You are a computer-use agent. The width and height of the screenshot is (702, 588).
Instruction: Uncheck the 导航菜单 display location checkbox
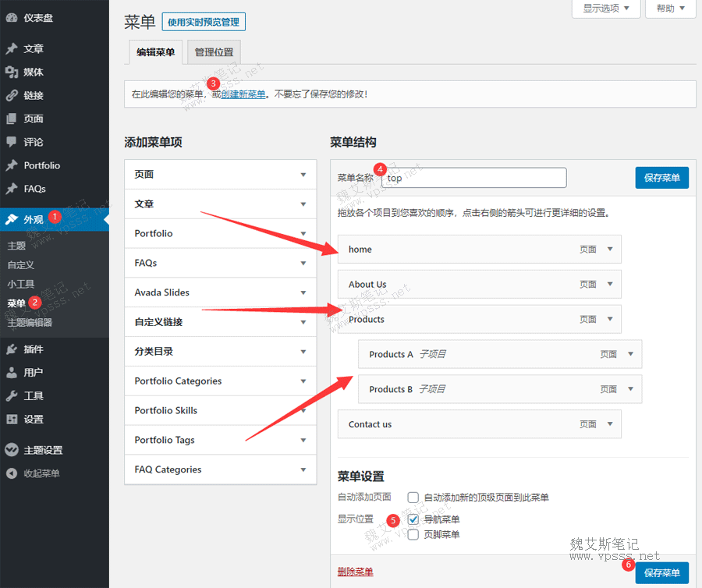pyautogui.click(x=413, y=519)
